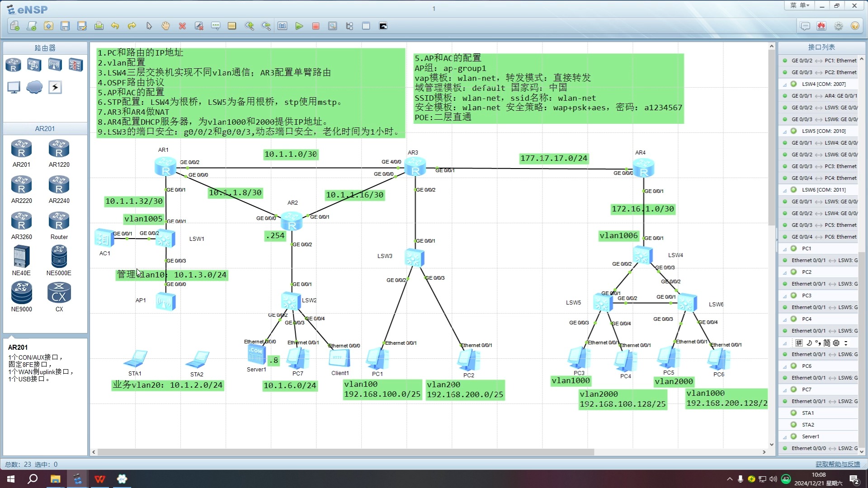Collapse the LSW6 [COM: 2011] tree node
Image resolution: width=868 pixels, height=488 pixels.
(x=785, y=190)
